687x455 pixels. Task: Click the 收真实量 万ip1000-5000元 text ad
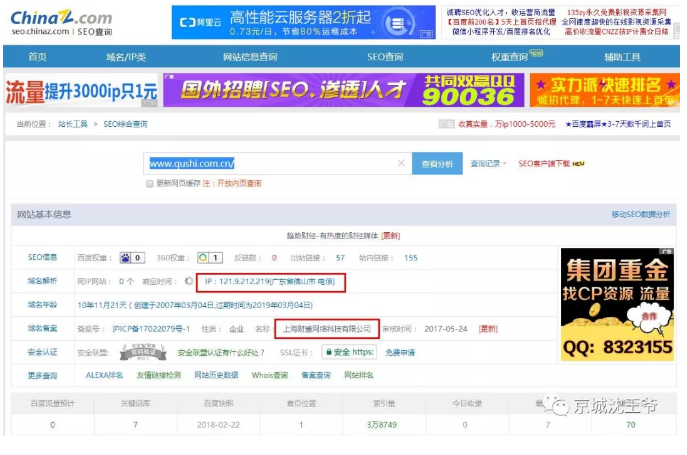point(506,124)
